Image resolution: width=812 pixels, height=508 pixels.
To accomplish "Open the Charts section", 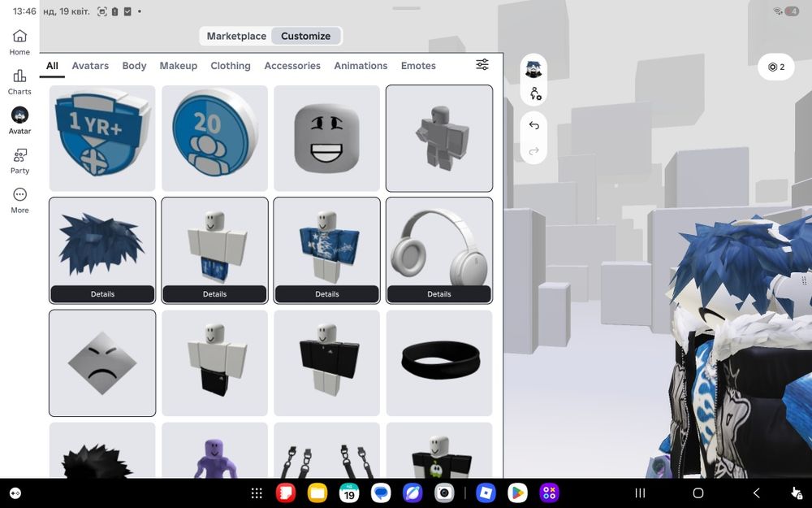I will 19,82.
